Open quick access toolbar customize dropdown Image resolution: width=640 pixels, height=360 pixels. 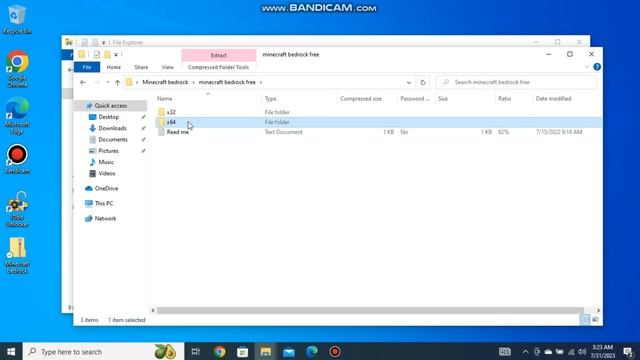point(116,54)
